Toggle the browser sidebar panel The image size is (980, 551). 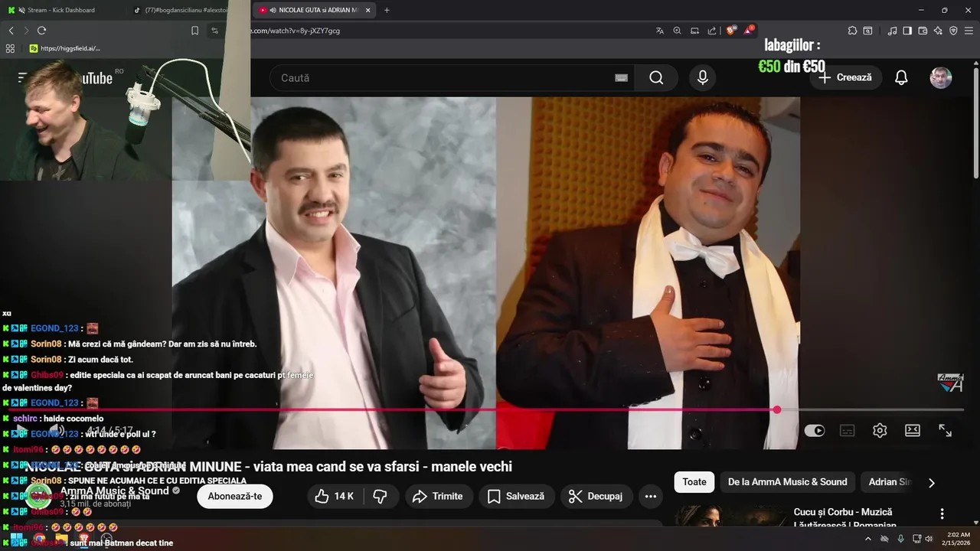[907, 31]
